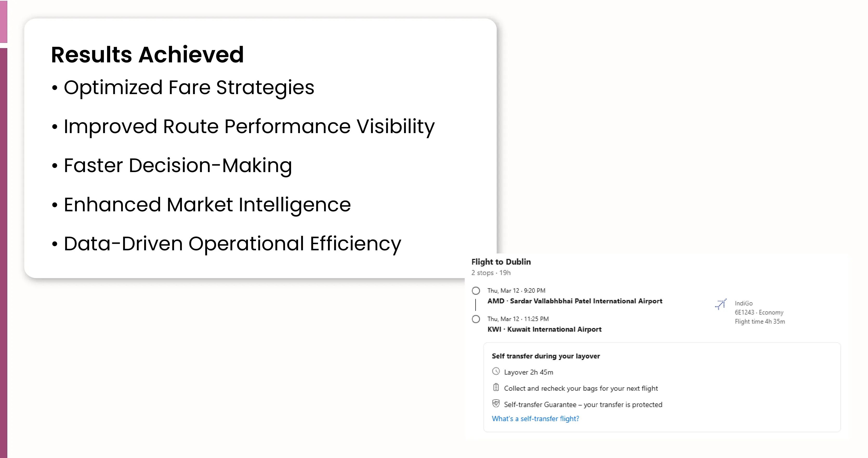Select the "Optimized Fare Strategies" bullet
The width and height of the screenshot is (868, 458).
[189, 88]
